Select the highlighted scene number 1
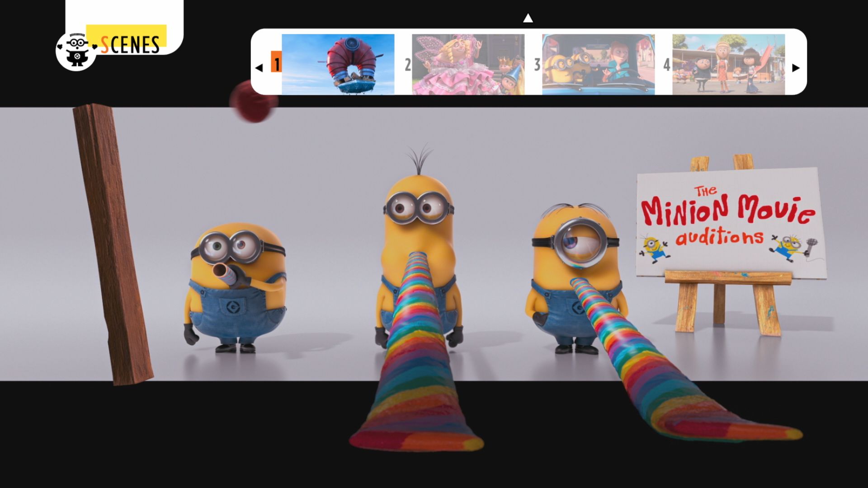The image size is (868, 488). (x=276, y=62)
